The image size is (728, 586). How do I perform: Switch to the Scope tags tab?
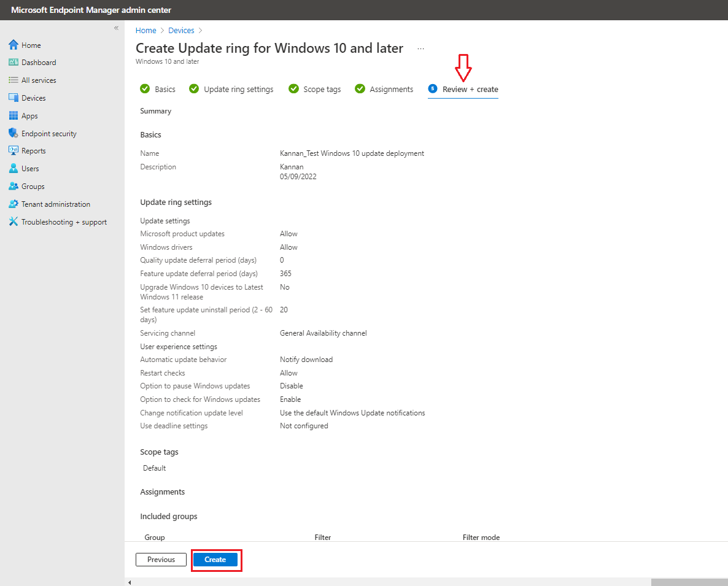(314, 89)
